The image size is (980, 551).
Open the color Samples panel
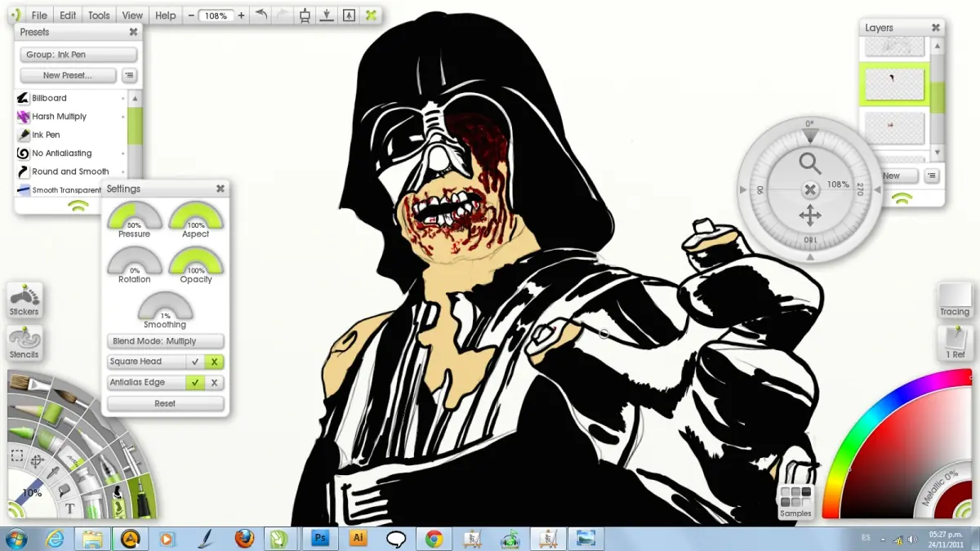coord(795,501)
